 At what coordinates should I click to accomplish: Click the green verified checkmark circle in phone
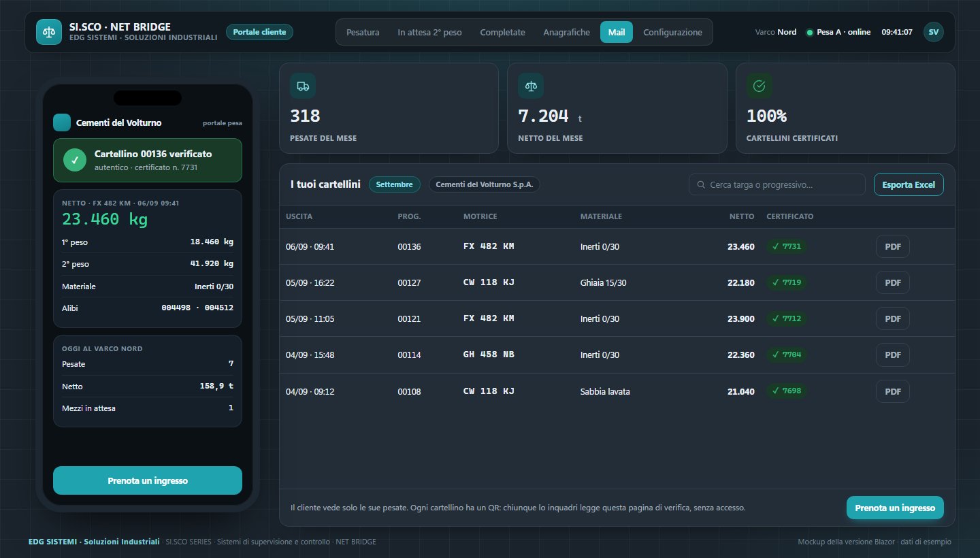(x=74, y=160)
